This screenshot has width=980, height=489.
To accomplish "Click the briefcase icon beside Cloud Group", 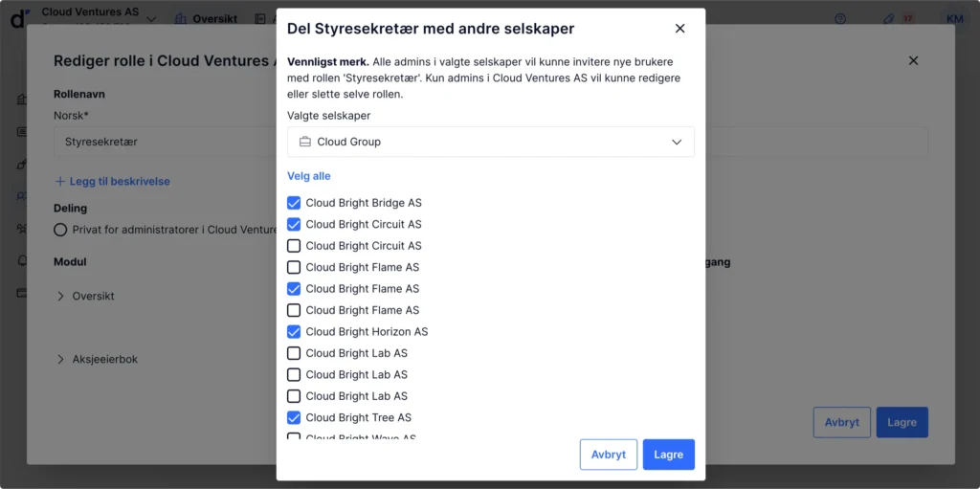I will pos(305,142).
